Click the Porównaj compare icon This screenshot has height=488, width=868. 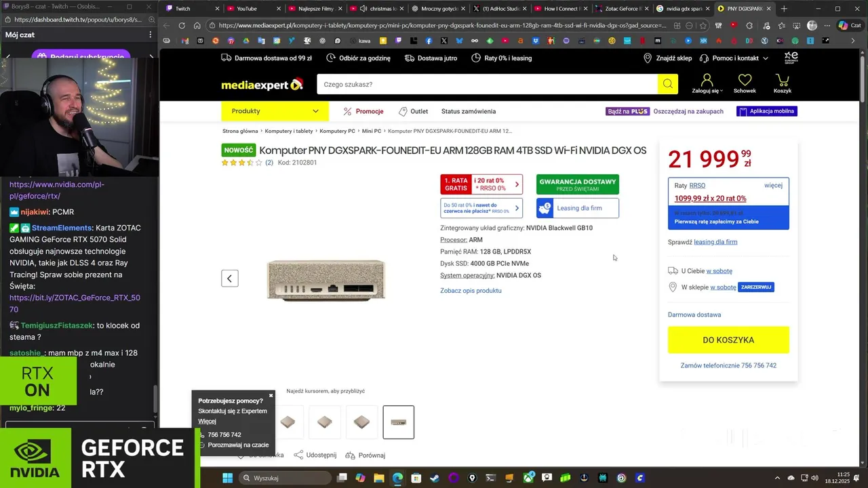point(350,455)
